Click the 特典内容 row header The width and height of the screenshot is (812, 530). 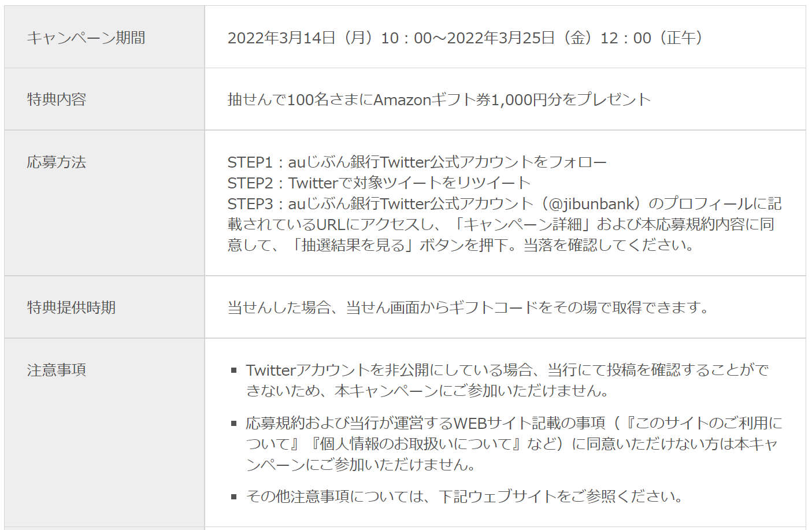click(57, 99)
